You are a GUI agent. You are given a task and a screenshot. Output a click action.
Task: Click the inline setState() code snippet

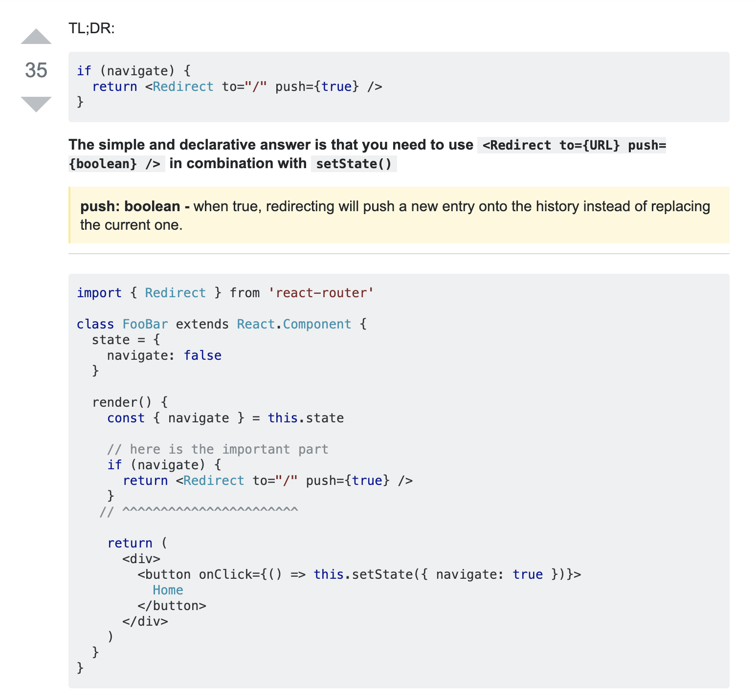[x=354, y=164]
